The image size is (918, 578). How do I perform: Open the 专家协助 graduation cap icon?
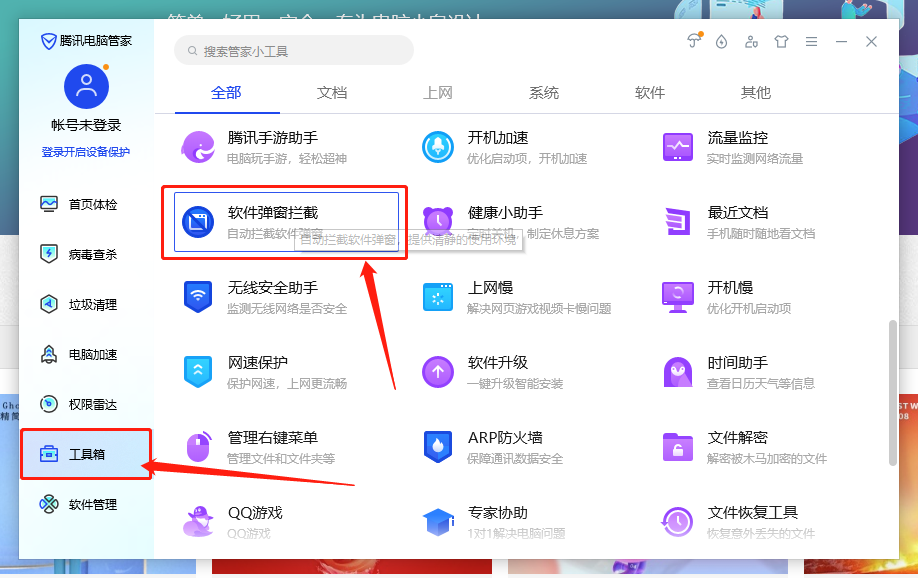(438, 522)
